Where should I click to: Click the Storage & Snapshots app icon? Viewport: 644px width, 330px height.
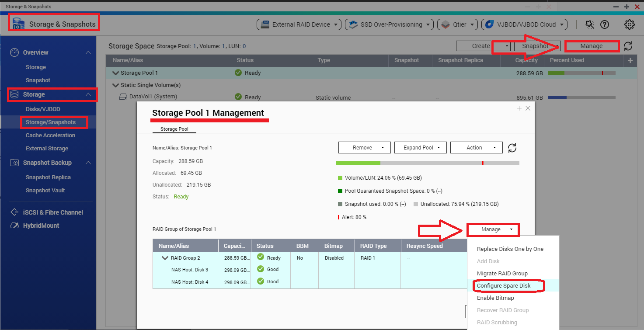point(18,24)
